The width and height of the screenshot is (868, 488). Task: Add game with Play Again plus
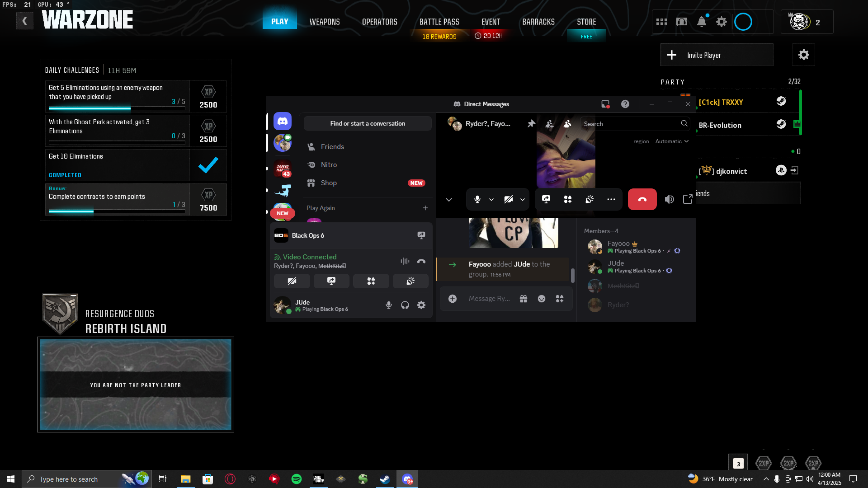click(x=425, y=208)
